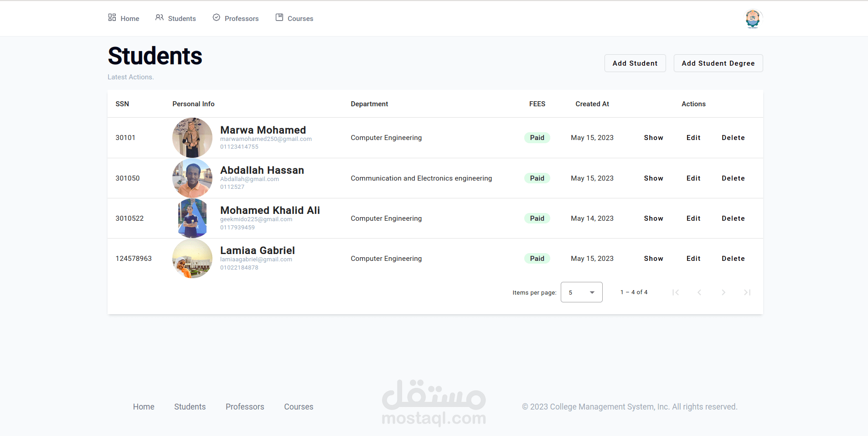Screen dimensions: 868x436
Task: Click the Add Student button
Action: tap(635, 63)
